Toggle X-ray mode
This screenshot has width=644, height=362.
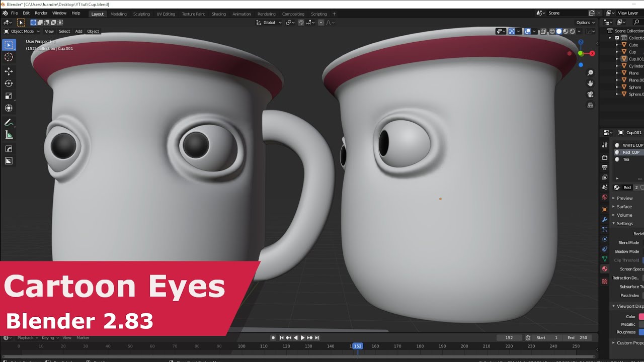[543, 31]
